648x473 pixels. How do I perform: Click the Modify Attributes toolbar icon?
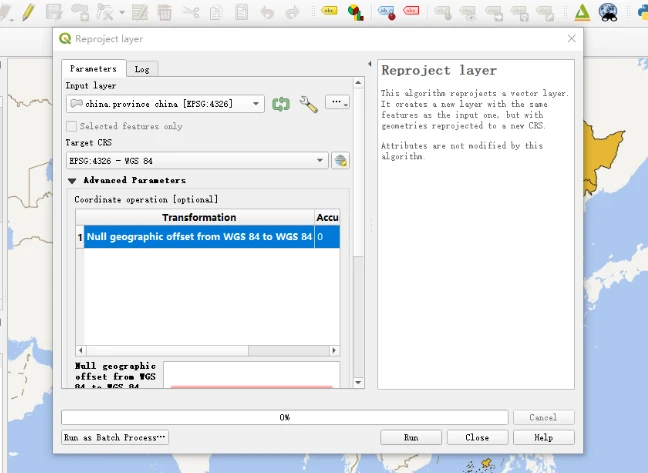point(140,12)
